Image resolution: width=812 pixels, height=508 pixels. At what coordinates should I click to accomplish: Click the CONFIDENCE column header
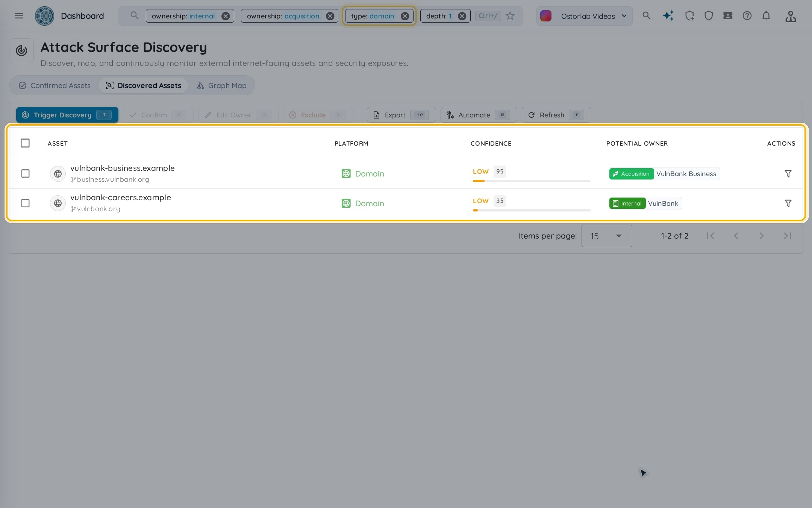pyautogui.click(x=491, y=143)
